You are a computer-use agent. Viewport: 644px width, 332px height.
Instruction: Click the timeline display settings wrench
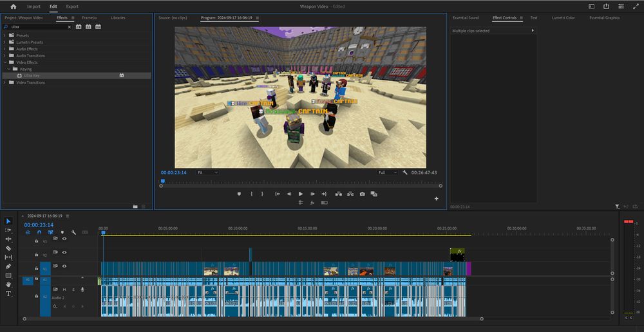73,232
